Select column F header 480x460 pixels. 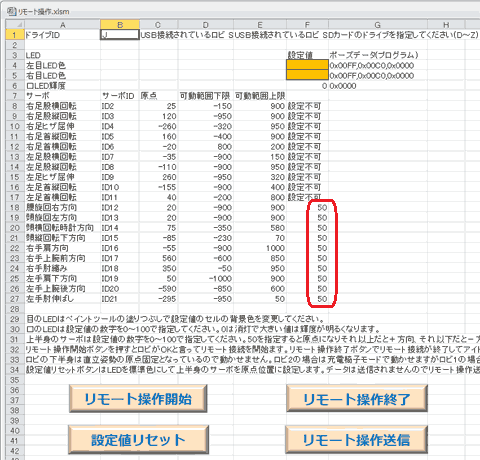(x=307, y=25)
